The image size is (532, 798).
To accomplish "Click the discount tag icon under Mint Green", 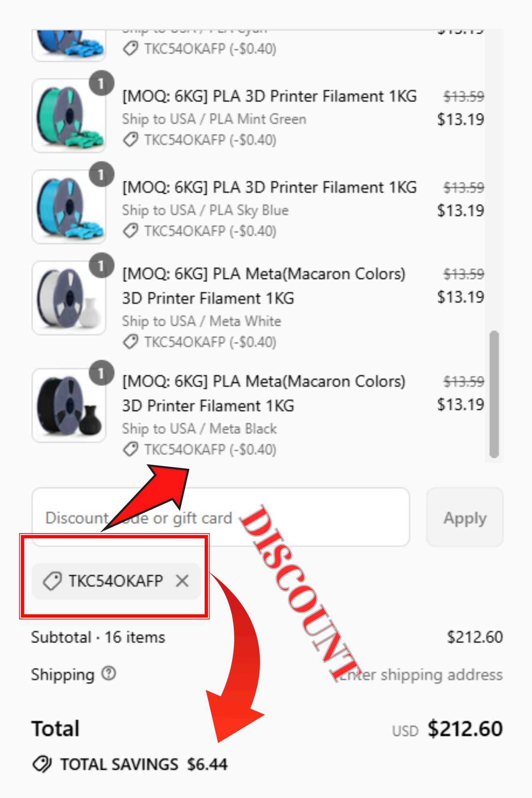I will [x=131, y=140].
